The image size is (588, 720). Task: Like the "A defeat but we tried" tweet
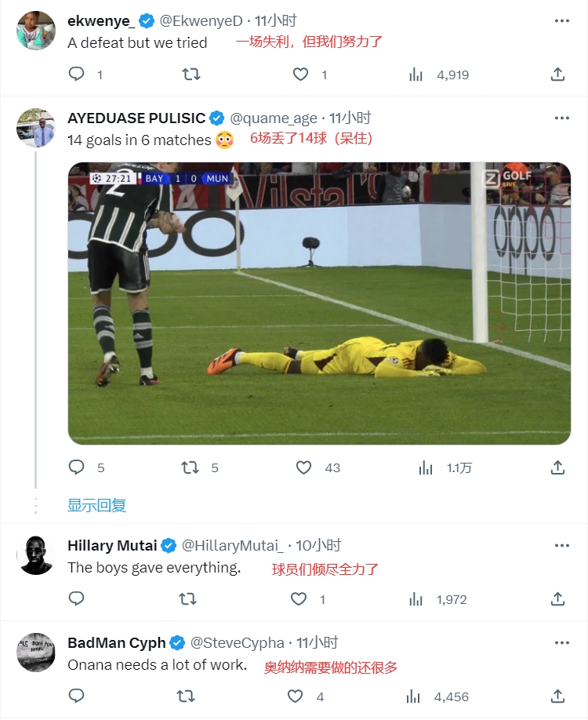(301, 75)
